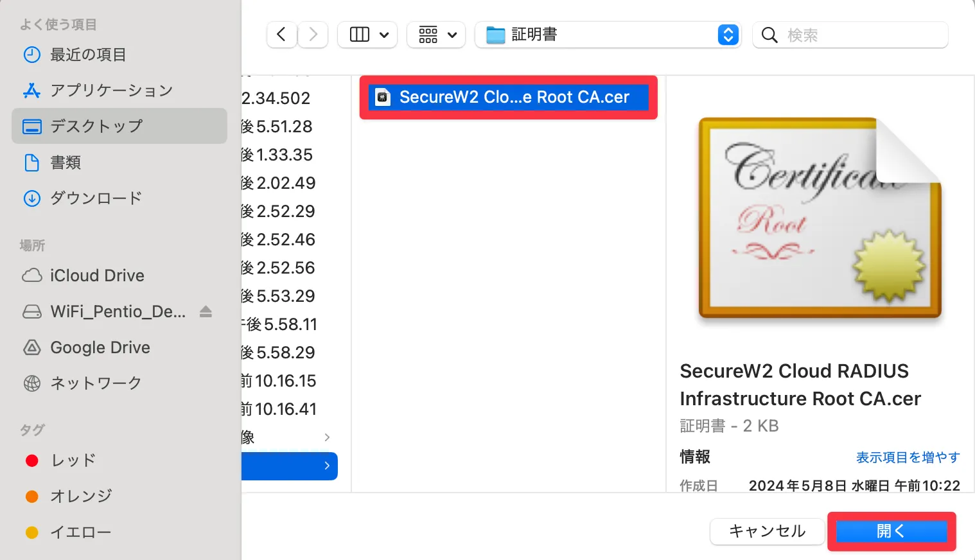This screenshot has height=560, width=975.
Task: Click 表示項目を増やす link
Action: pyautogui.click(x=908, y=457)
